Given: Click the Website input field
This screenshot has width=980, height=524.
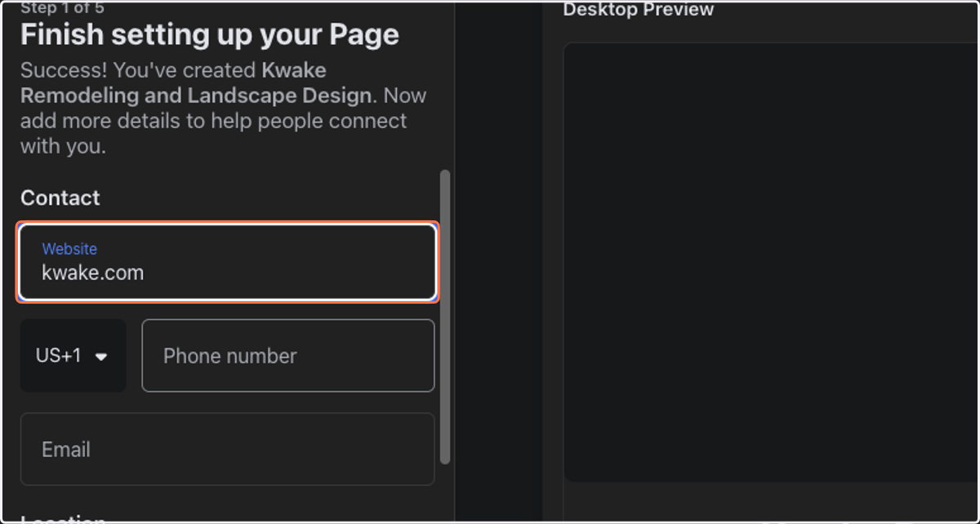Looking at the screenshot, I should (x=227, y=262).
